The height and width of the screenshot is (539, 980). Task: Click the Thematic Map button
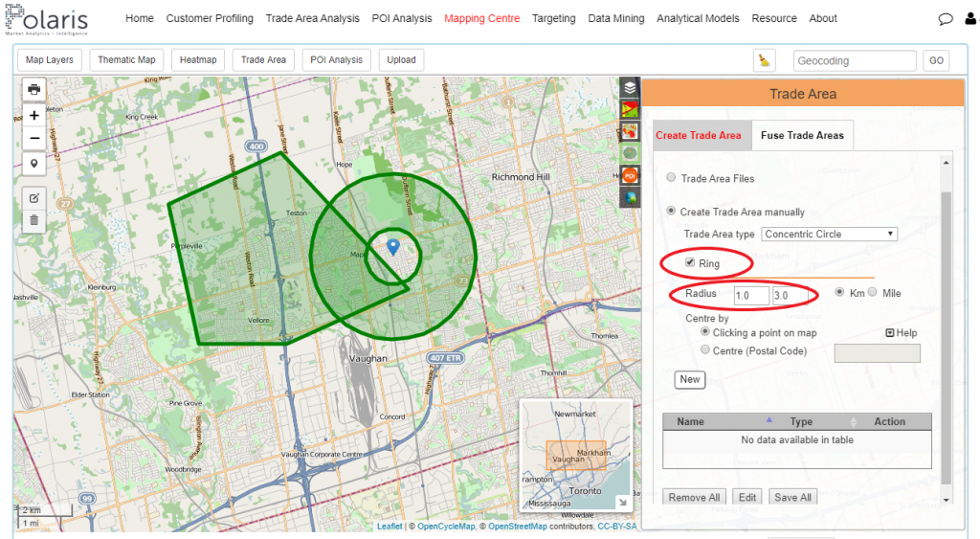126,60
